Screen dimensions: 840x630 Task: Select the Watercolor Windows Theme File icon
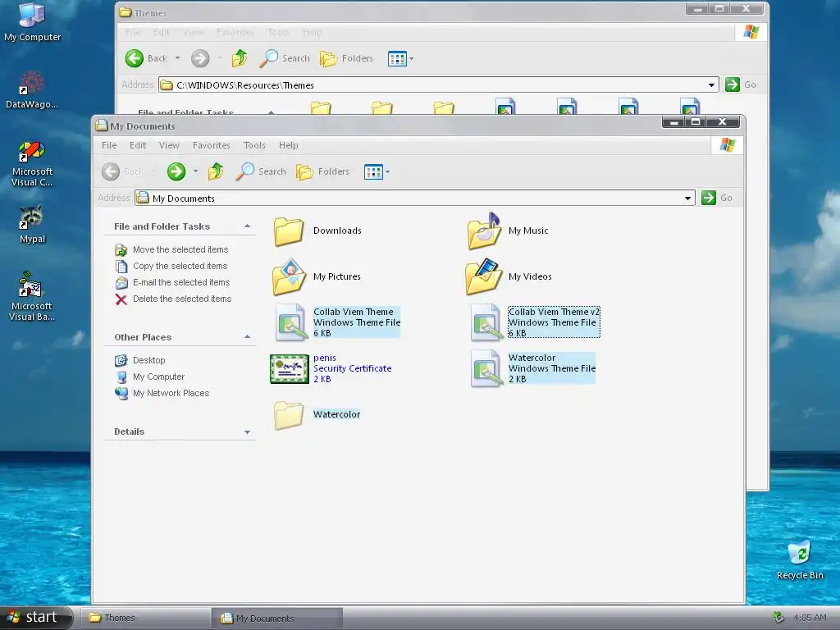coord(486,368)
